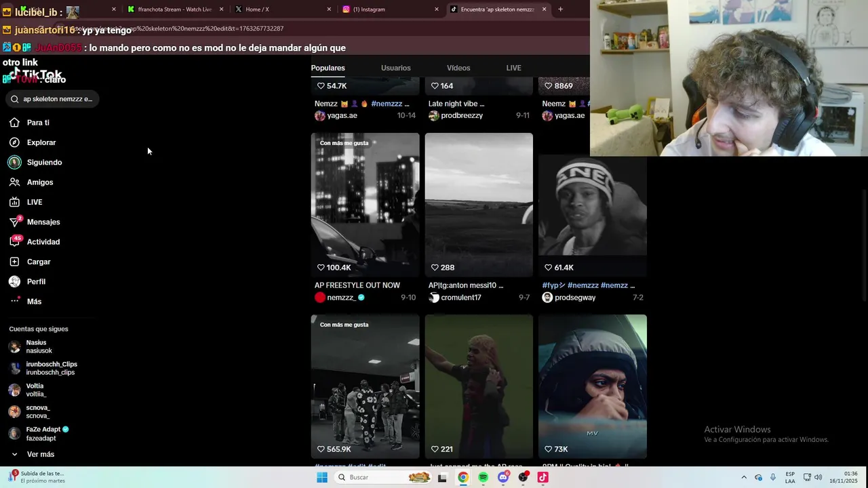Switch to the Populares tab
Image resolution: width=868 pixels, height=488 pixels.
click(x=328, y=68)
